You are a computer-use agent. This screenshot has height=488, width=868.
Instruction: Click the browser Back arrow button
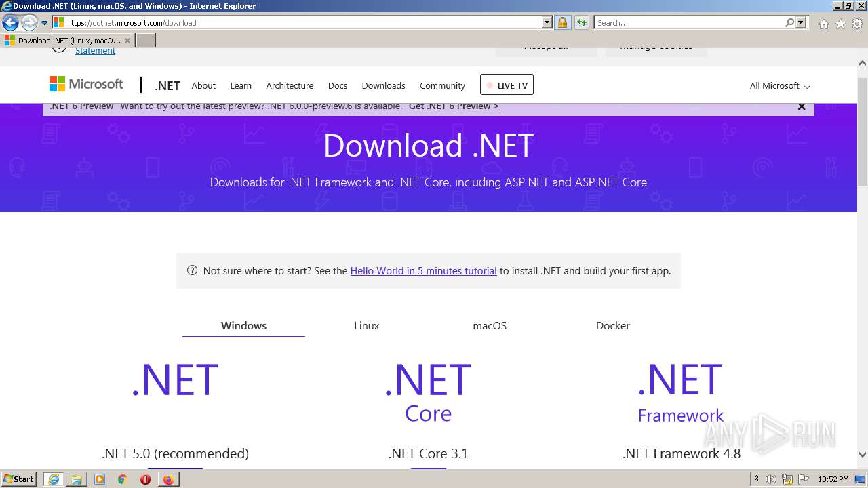point(10,23)
